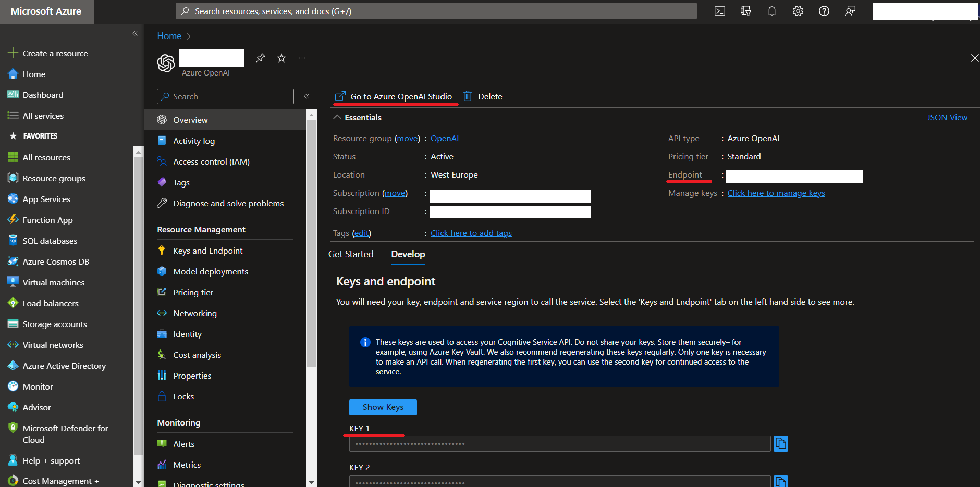Click the Keys and Endpoint key icon
This screenshot has width=980, height=487.
162,251
